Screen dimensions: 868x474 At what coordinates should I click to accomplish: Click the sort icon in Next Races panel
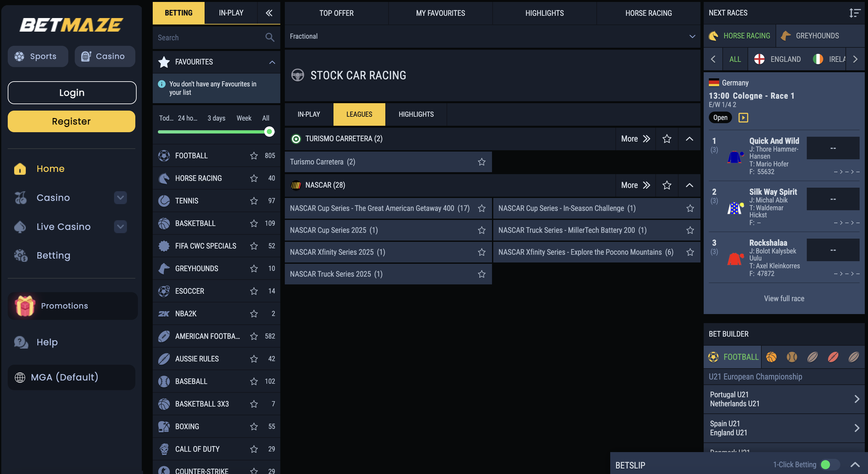[x=854, y=13]
